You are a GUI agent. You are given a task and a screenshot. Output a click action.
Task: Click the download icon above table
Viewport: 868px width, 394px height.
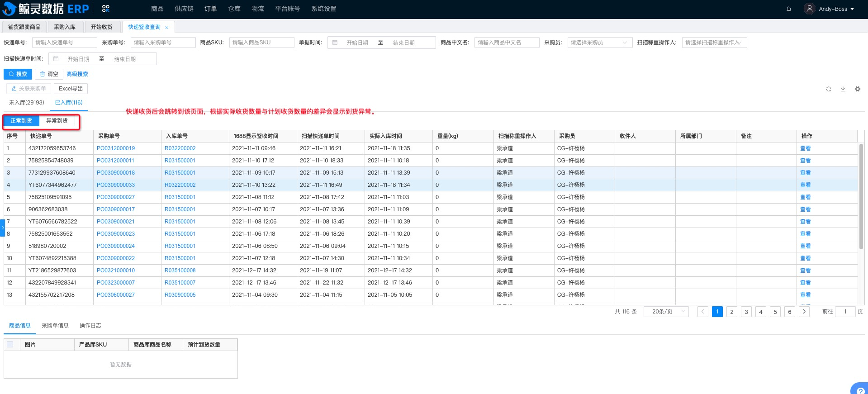[x=843, y=89]
